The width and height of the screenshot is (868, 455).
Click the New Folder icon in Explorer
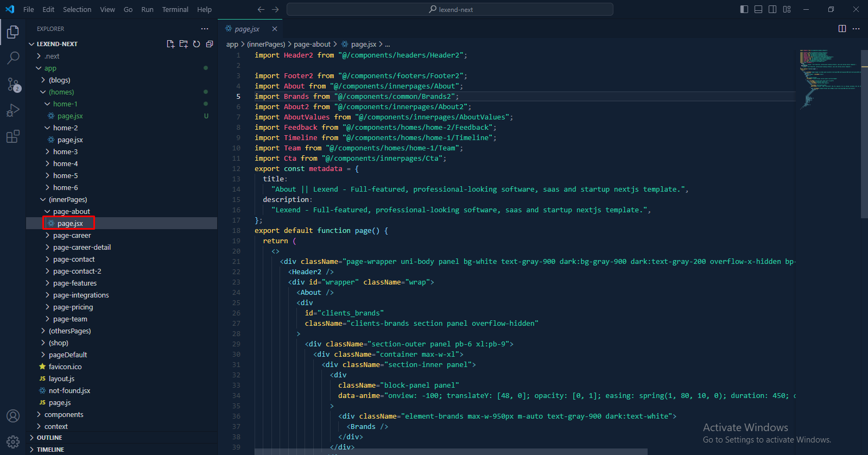click(x=183, y=44)
